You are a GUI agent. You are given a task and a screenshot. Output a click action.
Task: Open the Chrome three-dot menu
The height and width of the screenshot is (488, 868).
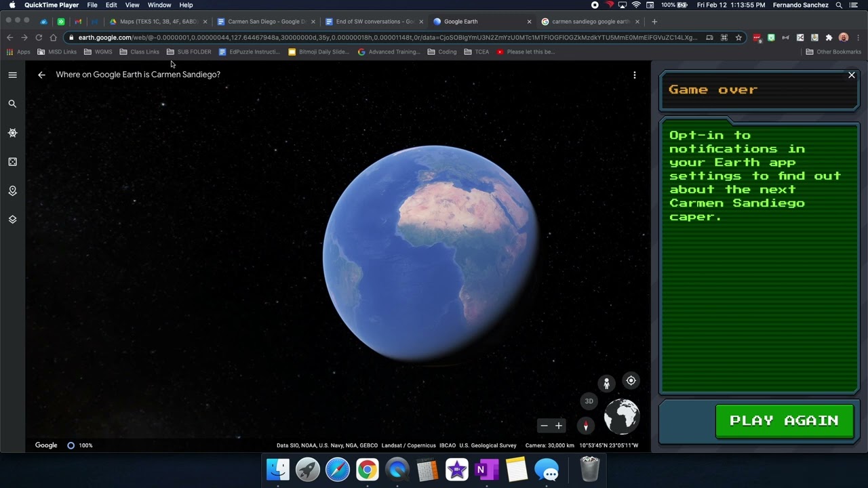[x=858, y=38]
